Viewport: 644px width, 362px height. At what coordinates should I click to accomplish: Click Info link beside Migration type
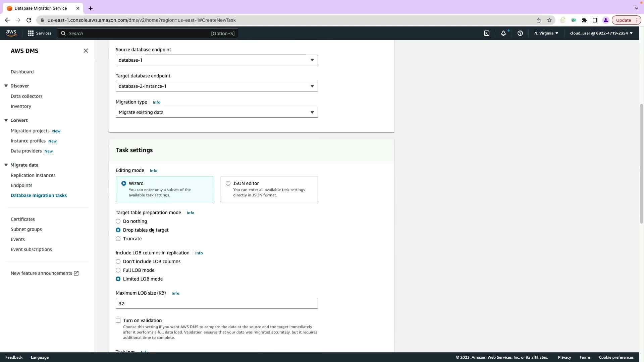[x=156, y=102]
